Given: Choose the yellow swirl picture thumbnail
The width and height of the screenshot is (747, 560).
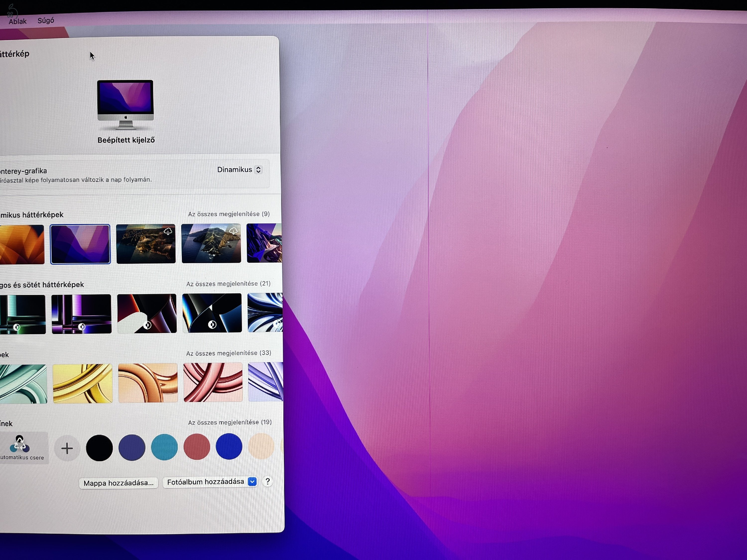Looking at the screenshot, I should (x=83, y=384).
